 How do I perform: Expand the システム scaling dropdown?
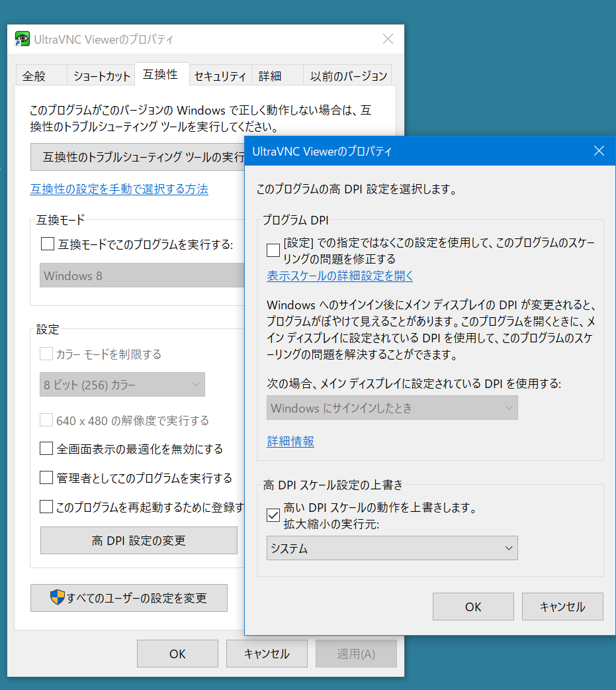(392, 548)
